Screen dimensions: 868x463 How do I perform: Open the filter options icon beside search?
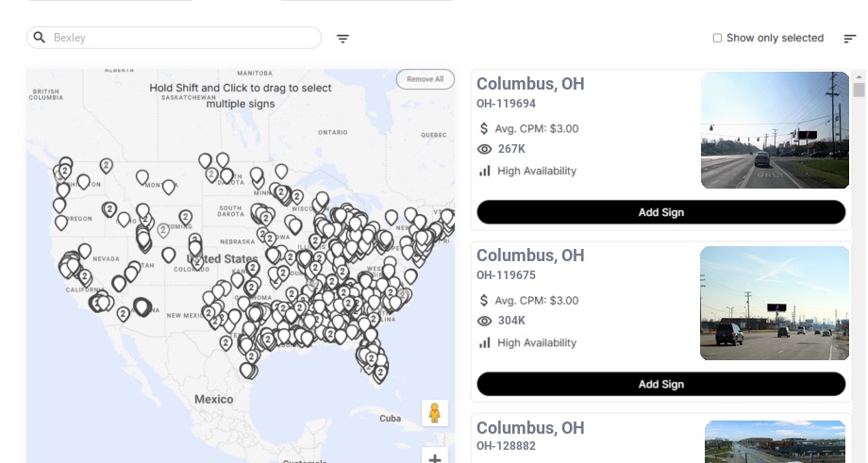point(342,39)
